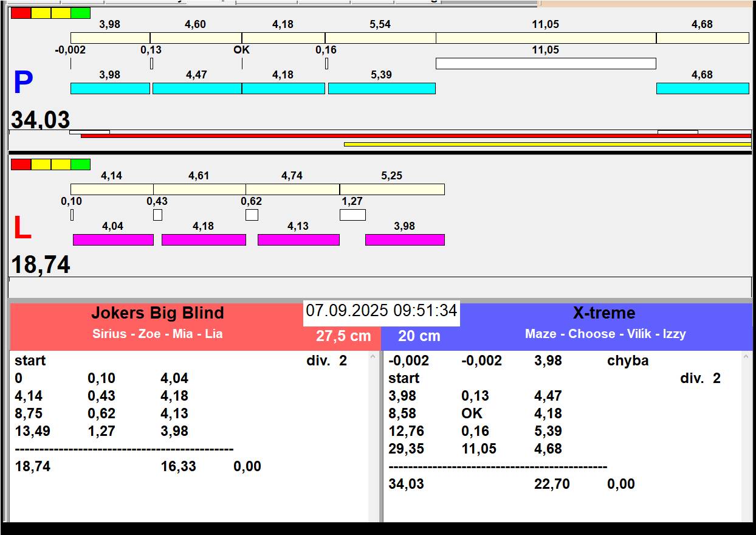Viewport: 756px width, 535px height.
Task: Click the -0,002 start label in lane P
Action: pyautogui.click(x=70, y=50)
